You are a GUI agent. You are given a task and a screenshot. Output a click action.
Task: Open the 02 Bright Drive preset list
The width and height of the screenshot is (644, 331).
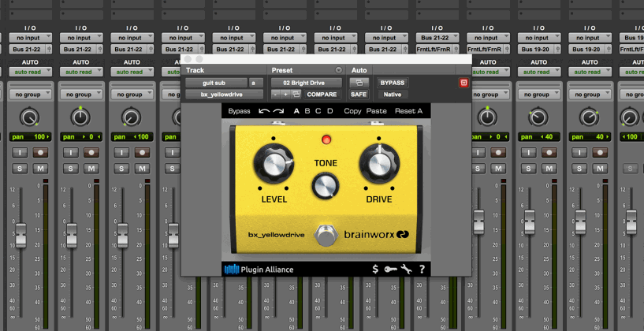click(307, 83)
